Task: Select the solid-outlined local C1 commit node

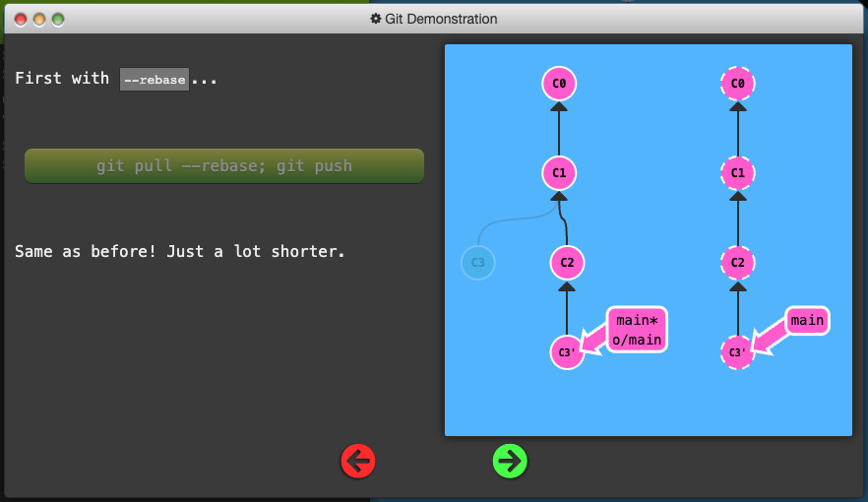Action: coord(558,173)
